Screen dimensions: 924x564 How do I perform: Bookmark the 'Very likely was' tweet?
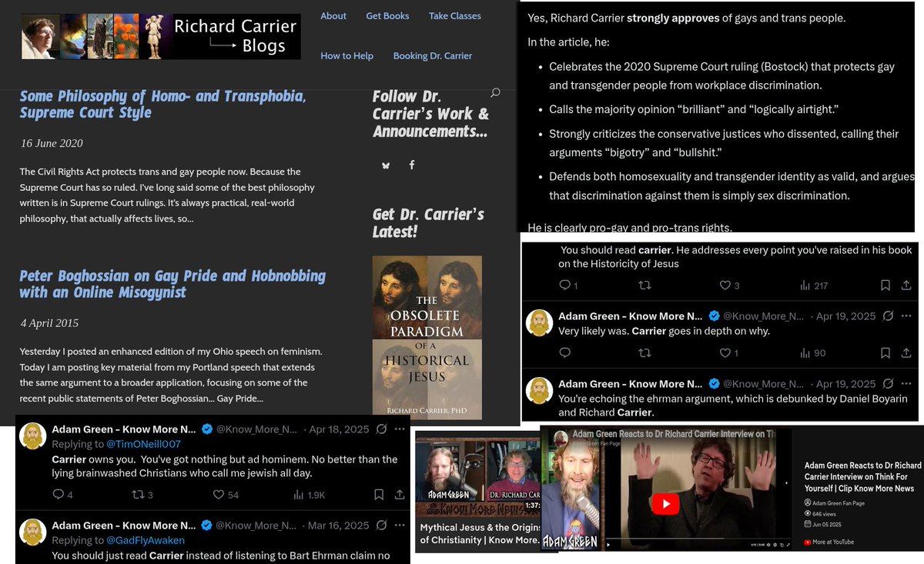tap(885, 353)
